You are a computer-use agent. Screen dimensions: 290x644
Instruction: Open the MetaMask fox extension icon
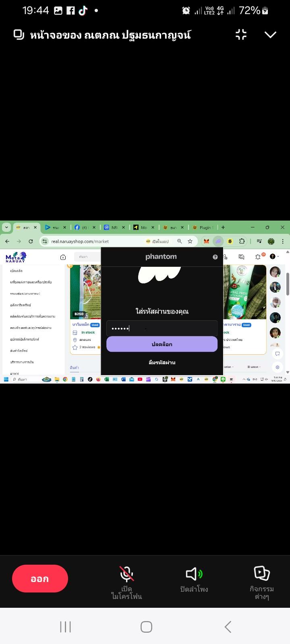pyautogui.click(x=206, y=241)
